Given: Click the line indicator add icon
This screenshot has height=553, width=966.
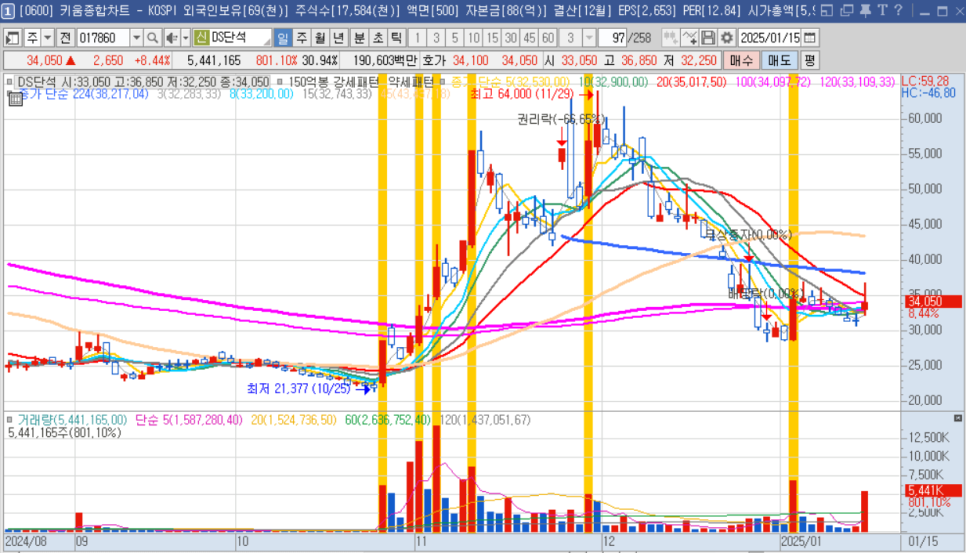Looking at the screenshot, I should click(689, 38).
